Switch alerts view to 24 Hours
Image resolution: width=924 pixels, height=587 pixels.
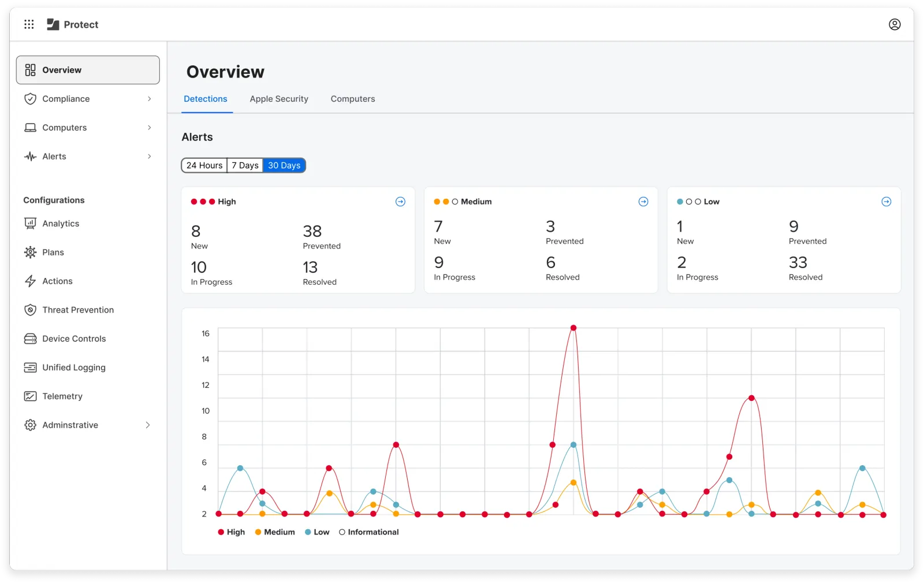coord(203,165)
